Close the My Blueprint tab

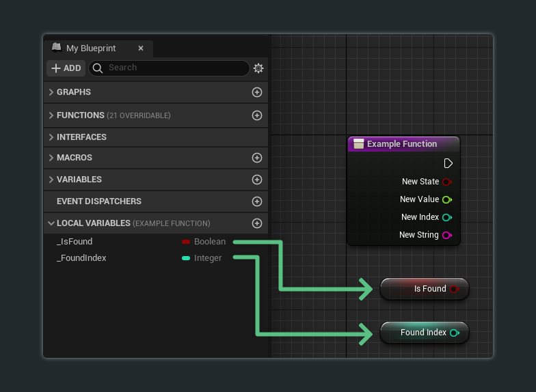pos(141,48)
